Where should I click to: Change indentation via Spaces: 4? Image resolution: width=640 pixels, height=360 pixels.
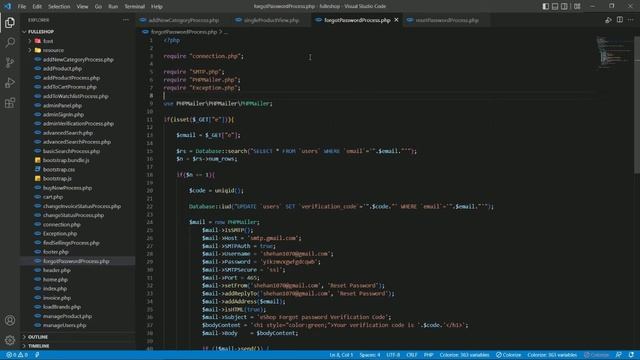click(370, 355)
